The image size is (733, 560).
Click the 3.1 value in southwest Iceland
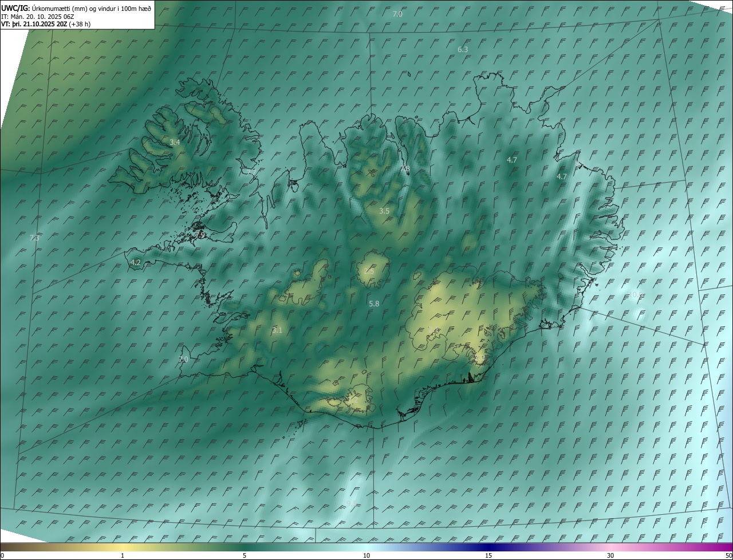pos(277,330)
